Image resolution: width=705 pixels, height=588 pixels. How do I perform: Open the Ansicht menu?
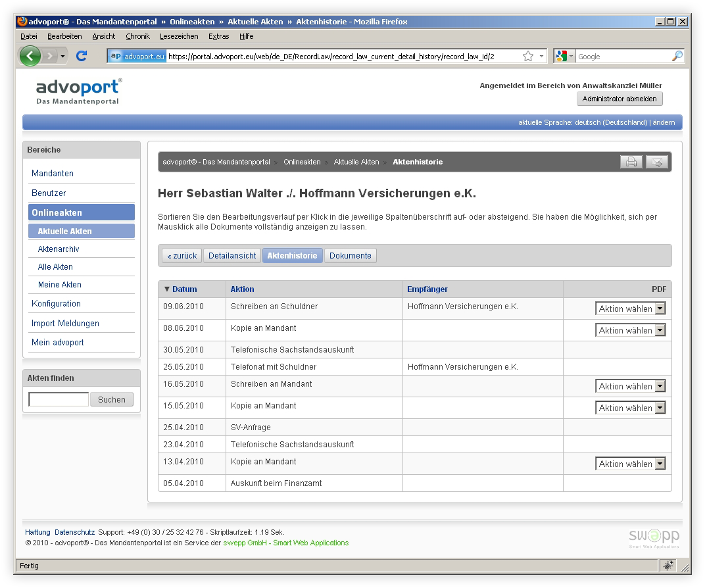(103, 36)
